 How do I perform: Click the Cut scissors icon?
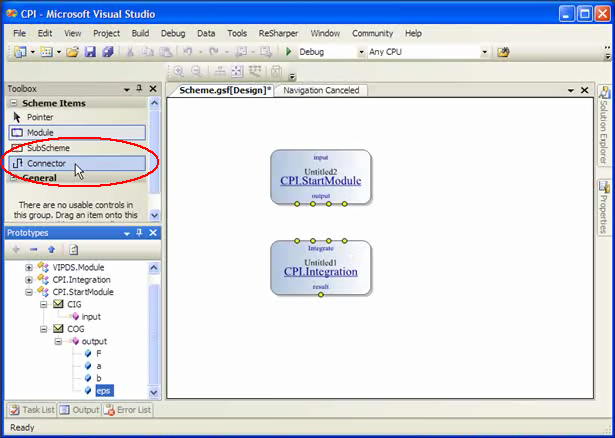(130, 52)
